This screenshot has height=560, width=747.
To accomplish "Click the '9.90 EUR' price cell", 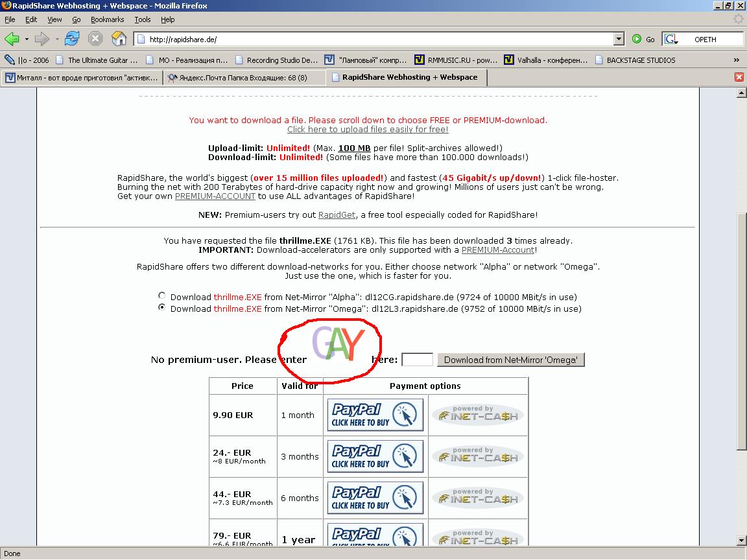I will [243, 415].
